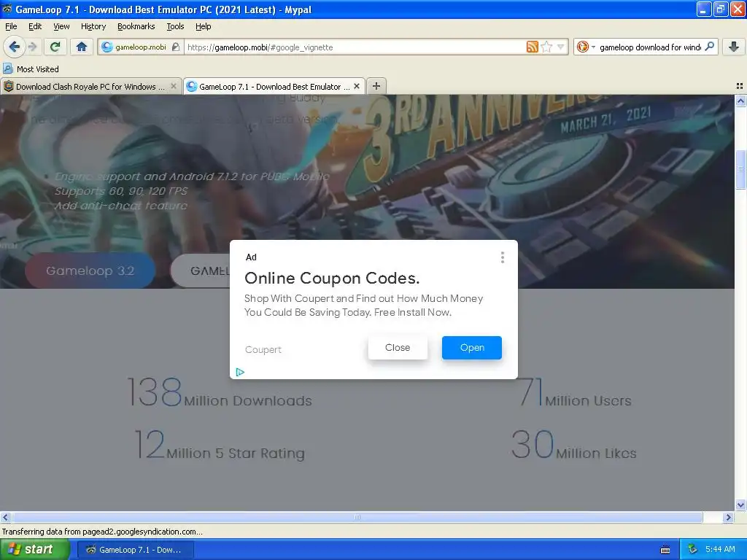Go forward with the Forward arrow button

tap(32, 47)
